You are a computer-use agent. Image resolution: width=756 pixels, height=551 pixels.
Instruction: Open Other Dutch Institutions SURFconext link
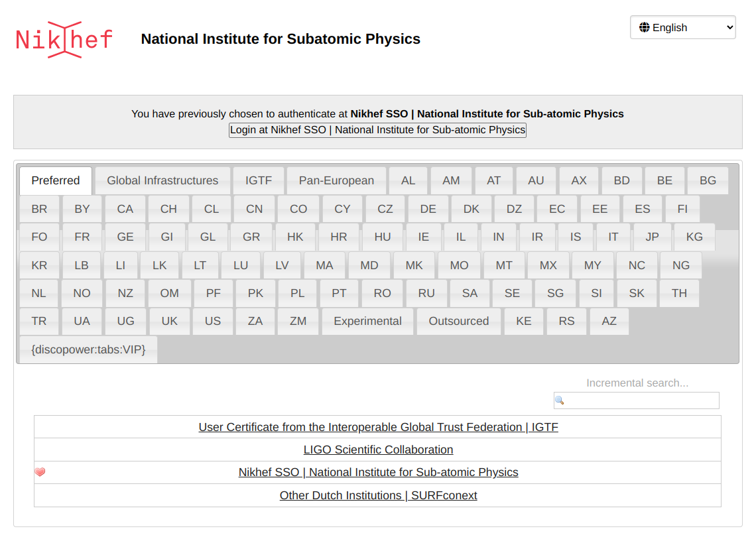point(379,495)
